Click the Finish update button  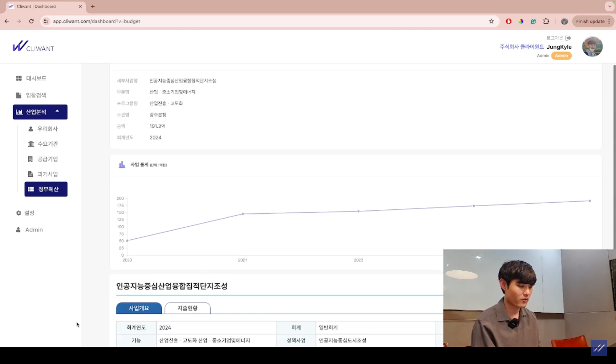coord(590,21)
